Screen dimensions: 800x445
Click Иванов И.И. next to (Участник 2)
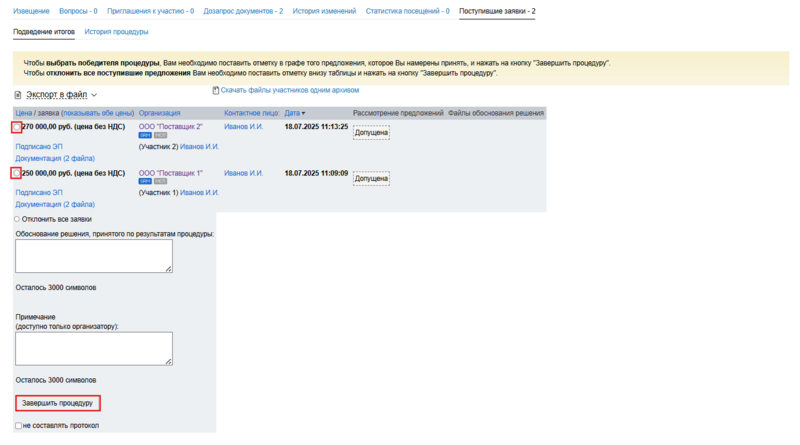[199, 146]
